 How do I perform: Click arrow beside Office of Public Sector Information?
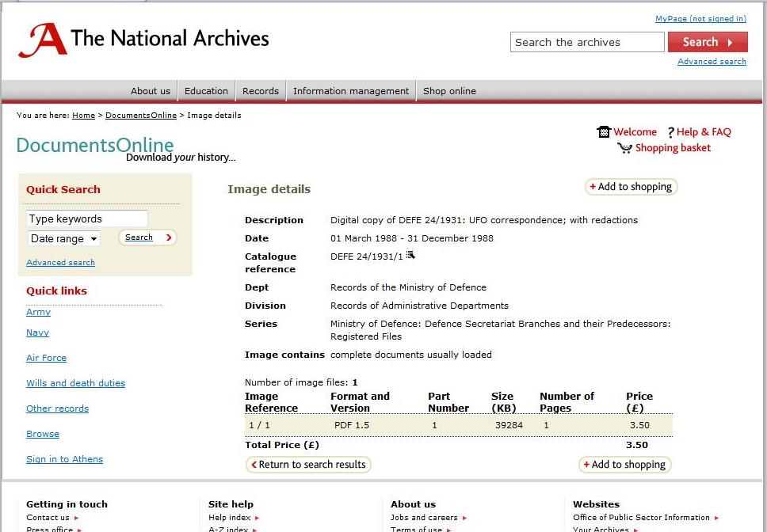716,518
